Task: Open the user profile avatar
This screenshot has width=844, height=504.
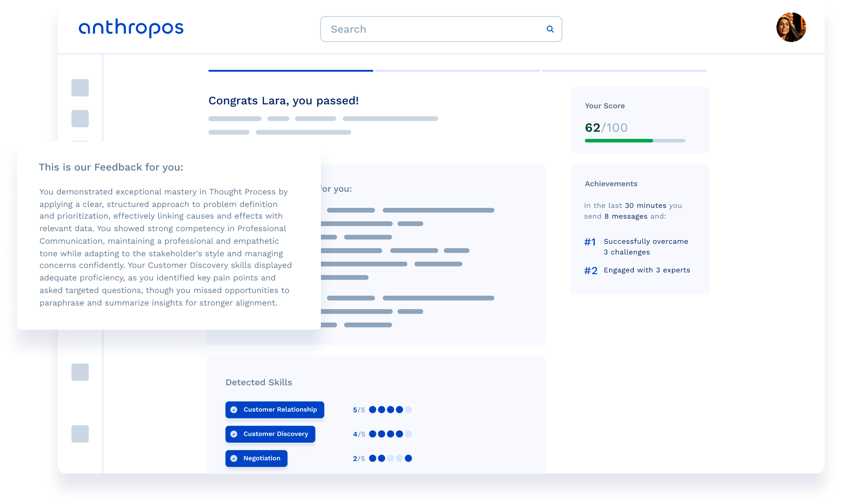Action: (791, 27)
